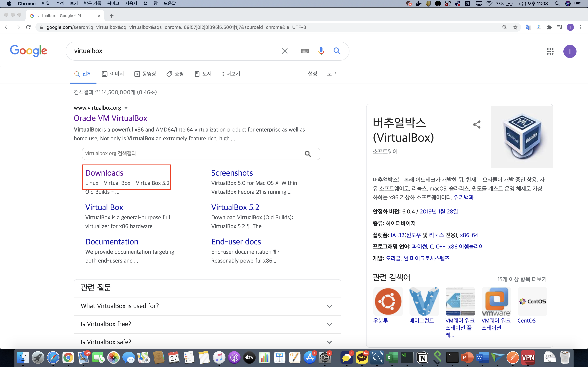588x367 pixels.
Task: Bookmark this page with the star
Action: [515, 27]
